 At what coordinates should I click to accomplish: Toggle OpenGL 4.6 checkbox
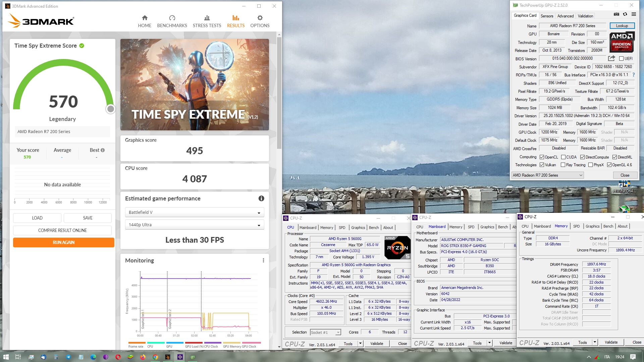tap(609, 165)
